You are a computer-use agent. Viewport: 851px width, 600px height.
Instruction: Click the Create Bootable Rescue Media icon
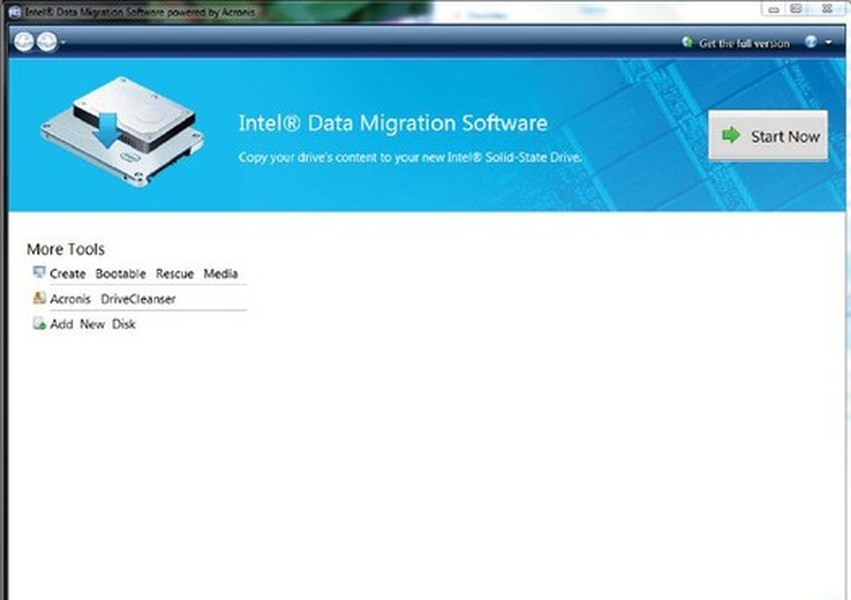pyautogui.click(x=39, y=272)
